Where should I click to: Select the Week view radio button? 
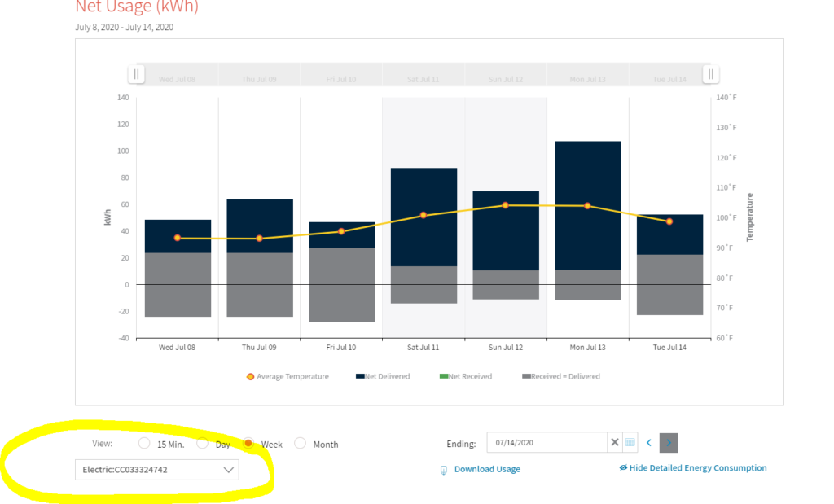point(248,444)
